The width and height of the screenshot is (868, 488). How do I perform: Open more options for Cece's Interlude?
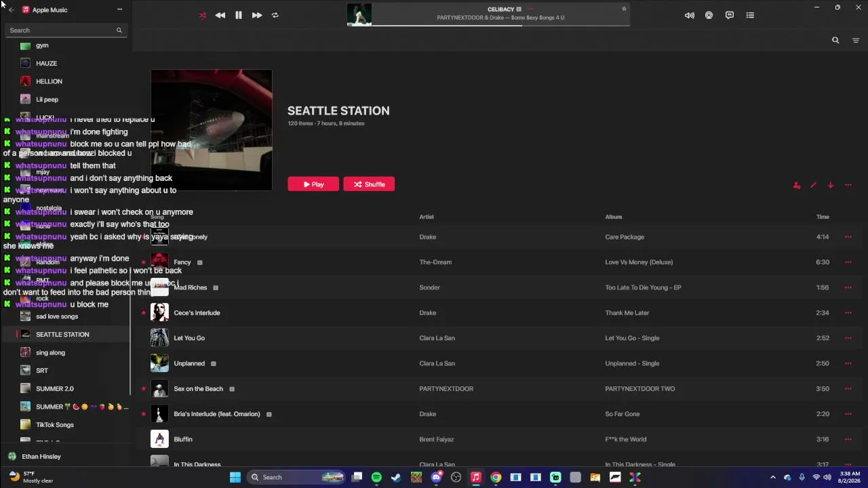848,313
